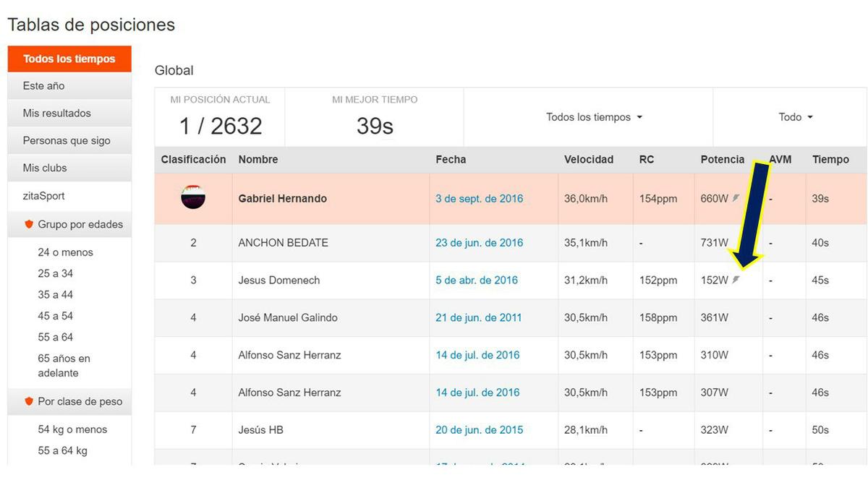Sort results by the "Velocidad" header
The width and height of the screenshot is (868, 488).
[x=589, y=159]
